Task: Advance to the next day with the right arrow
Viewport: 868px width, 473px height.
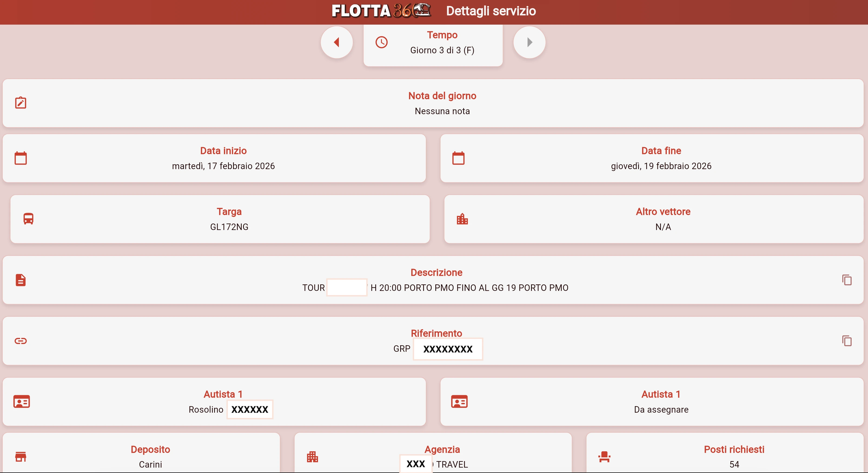Action: tap(529, 42)
